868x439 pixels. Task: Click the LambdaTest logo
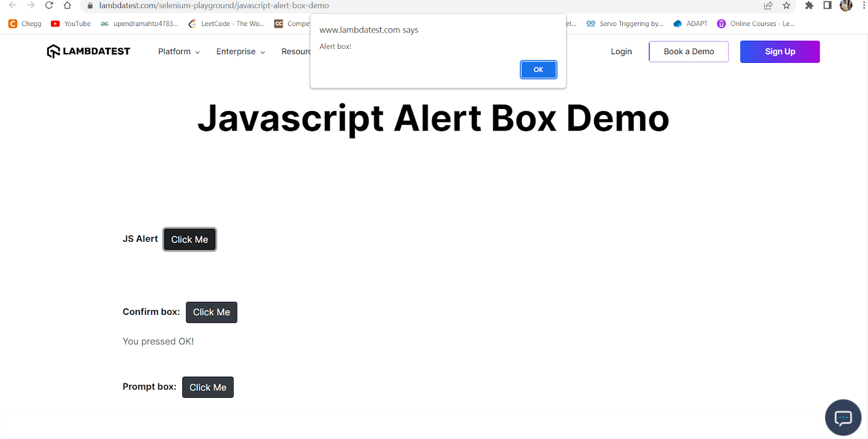point(88,51)
